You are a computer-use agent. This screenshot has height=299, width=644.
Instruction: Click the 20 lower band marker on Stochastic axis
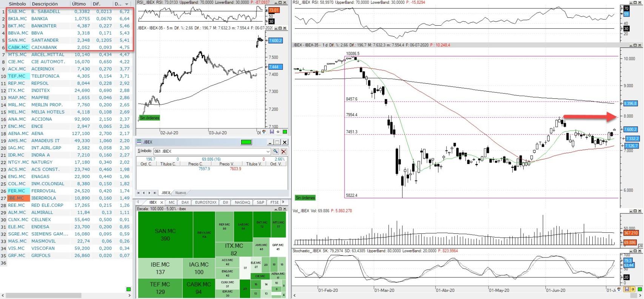pyautogui.click(x=626, y=277)
